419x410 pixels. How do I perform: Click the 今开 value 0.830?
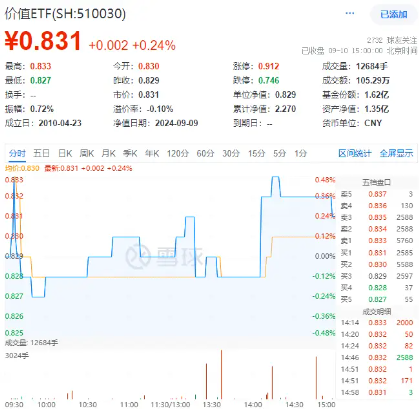[x=149, y=66]
